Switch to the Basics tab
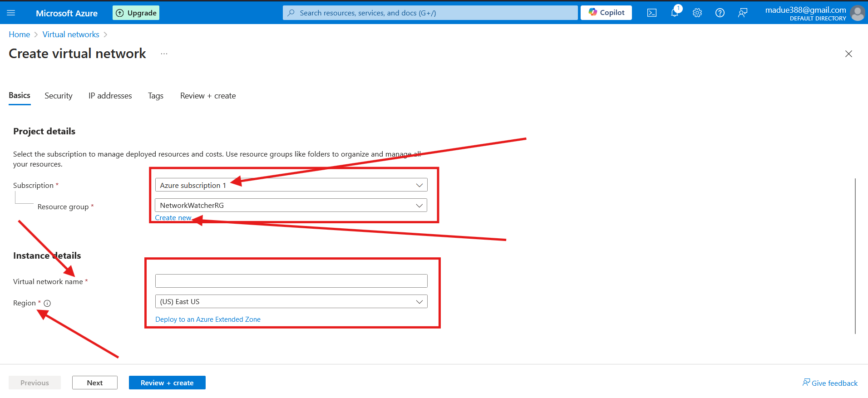Image resolution: width=868 pixels, height=398 pixels. click(x=20, y=95)
